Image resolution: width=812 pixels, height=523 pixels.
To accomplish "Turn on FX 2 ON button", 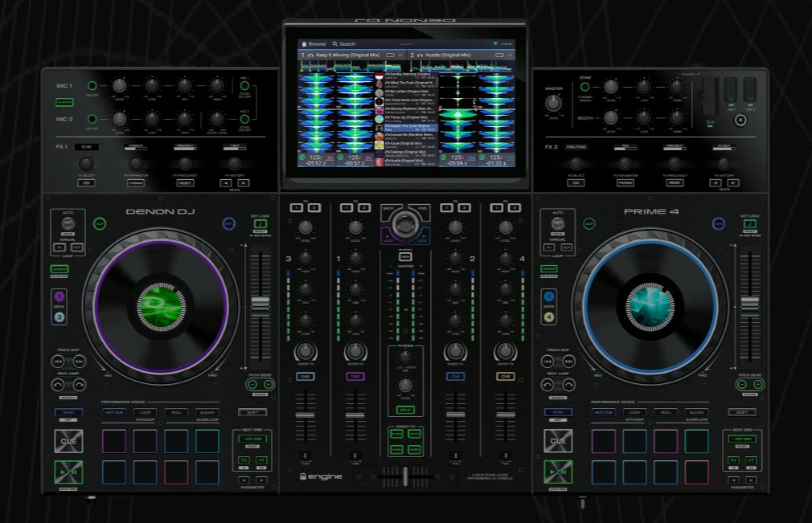I will click(576, 182).
